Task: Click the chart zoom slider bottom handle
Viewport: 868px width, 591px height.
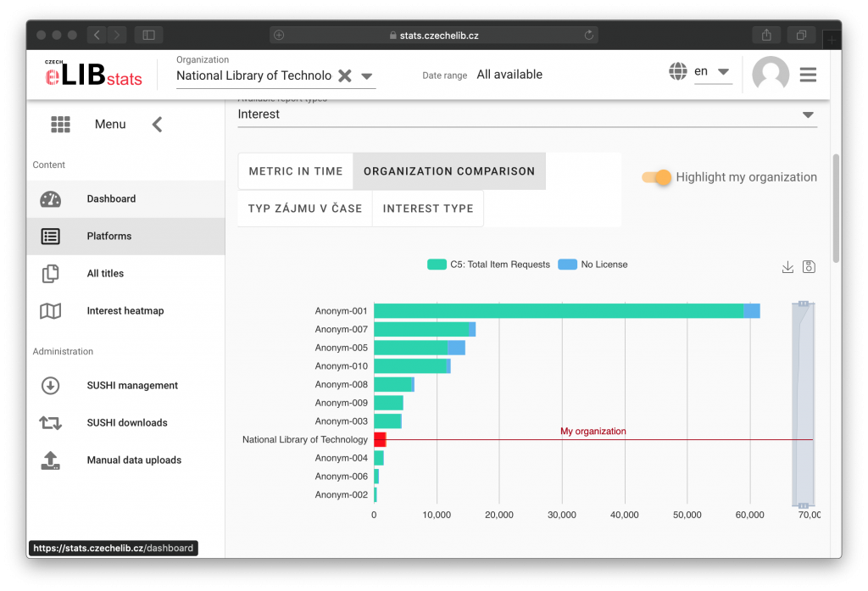Action: pyautogui.click(x=804, y=505)
